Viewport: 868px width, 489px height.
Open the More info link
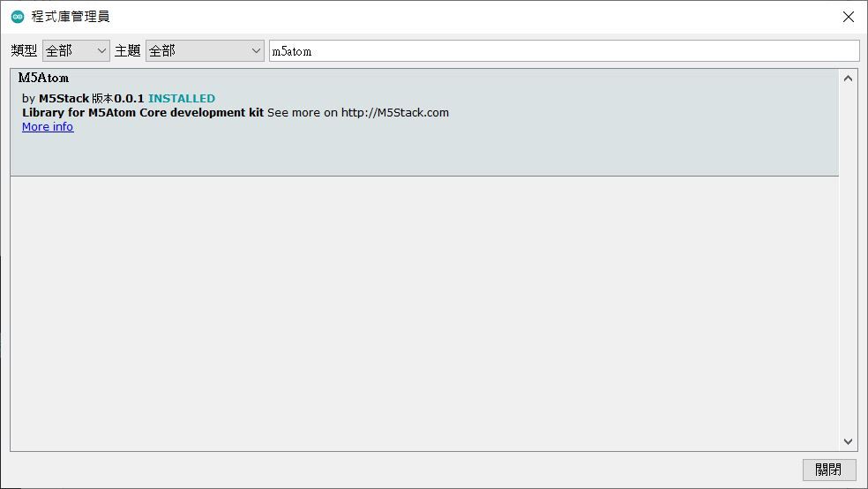pyautogui.click(x=48, y=127)
